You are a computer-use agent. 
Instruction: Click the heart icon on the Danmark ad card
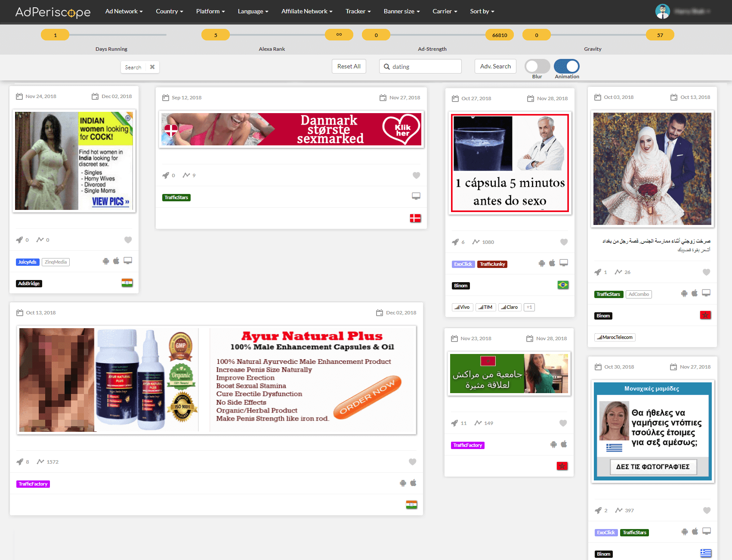point(416,175)
